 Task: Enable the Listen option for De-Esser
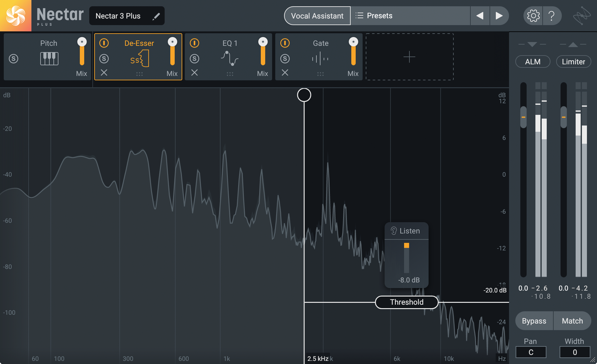406,231
